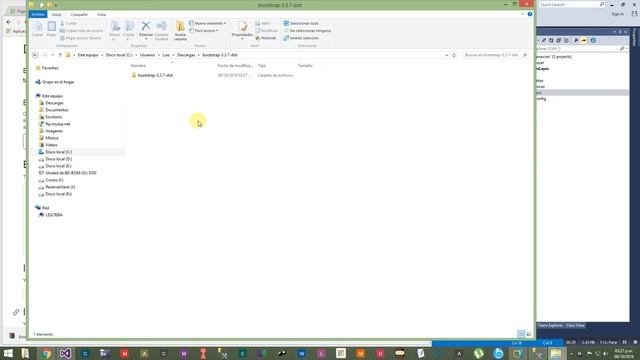This screenshot has height=360, width=640.
Task: Click Luis in the address breadcrumb
Action: (x=166, y=55)
